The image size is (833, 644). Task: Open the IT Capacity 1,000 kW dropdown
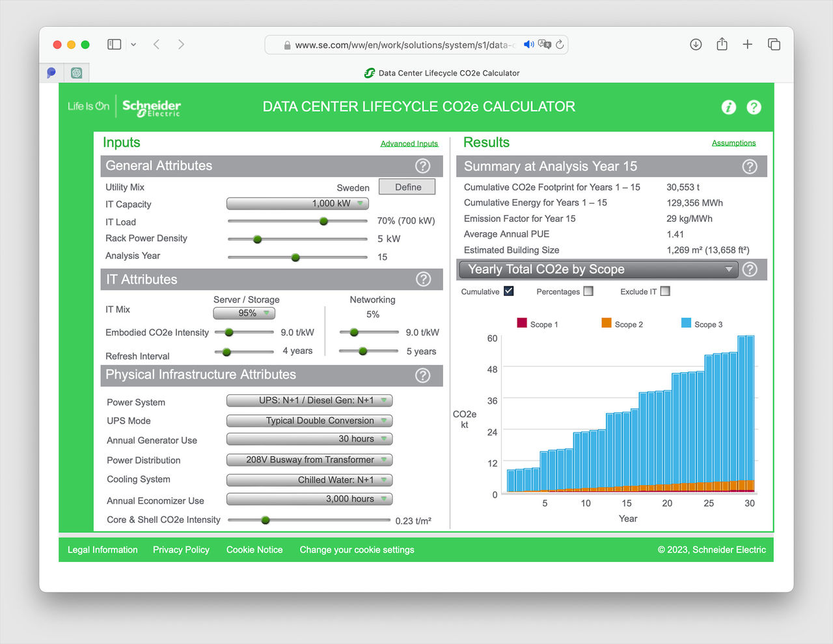297,204
